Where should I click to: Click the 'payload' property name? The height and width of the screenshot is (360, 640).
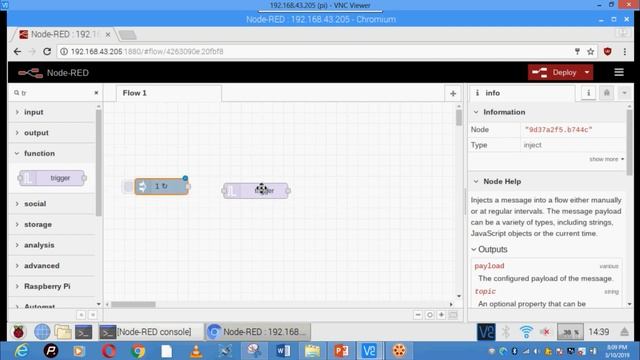pos(489,266)
